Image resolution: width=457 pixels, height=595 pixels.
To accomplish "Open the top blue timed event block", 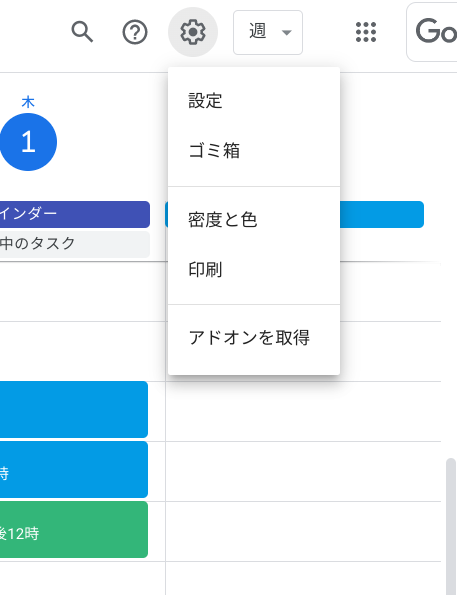I will coord(74,409).
